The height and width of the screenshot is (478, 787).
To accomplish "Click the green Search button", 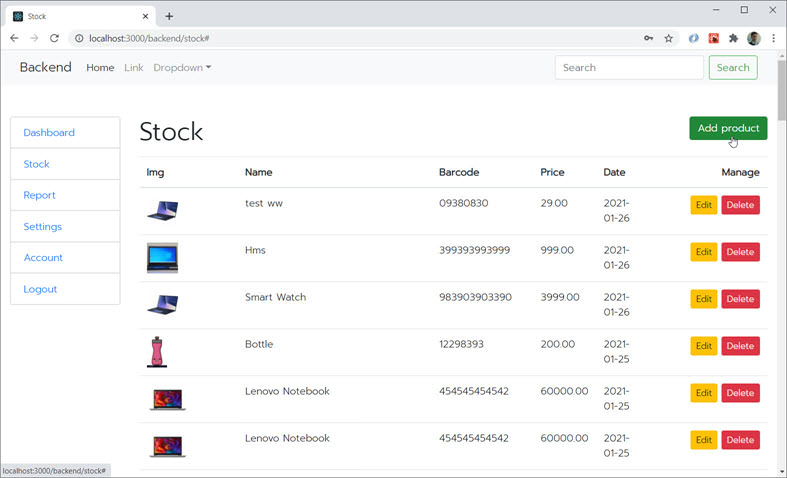I will (x=732, y=68).
